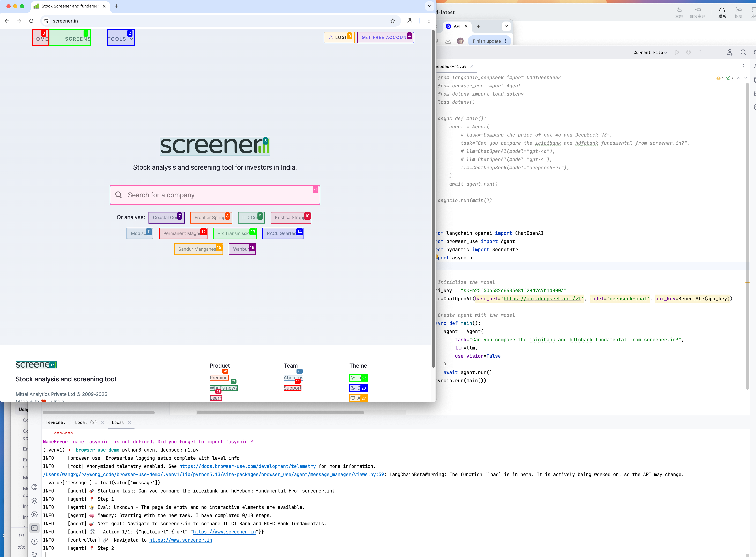Close the Local (2) terminal tab
Image resolution: width=756 pixels, height=557 pixels.
(103, 423)
